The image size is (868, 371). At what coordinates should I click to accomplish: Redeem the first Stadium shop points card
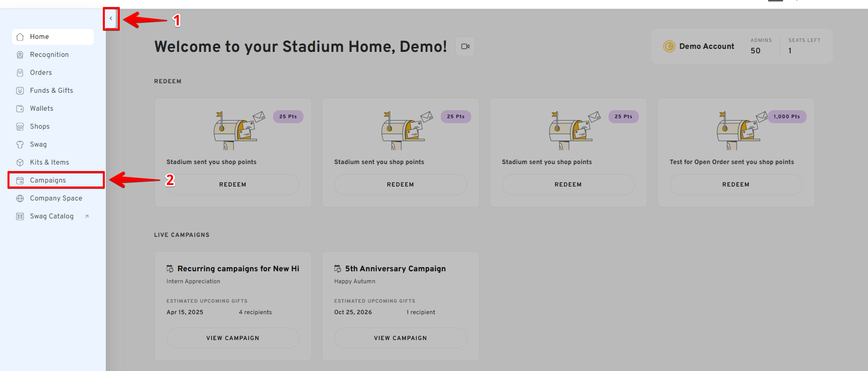tap(233, 185)
